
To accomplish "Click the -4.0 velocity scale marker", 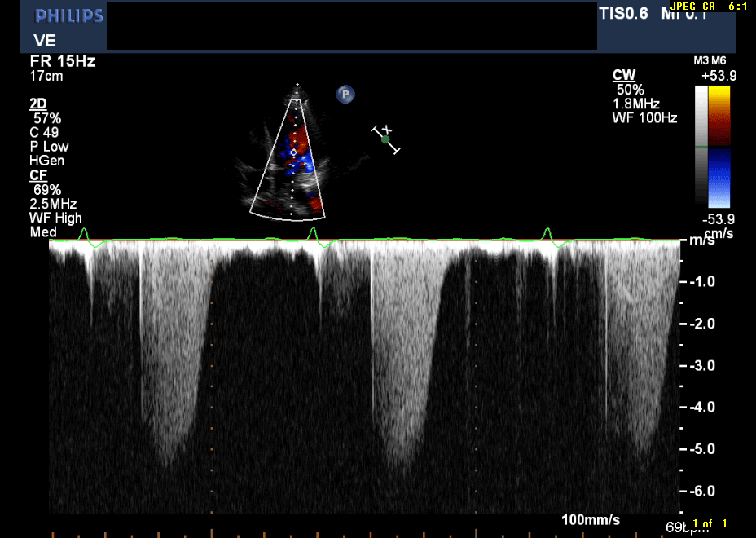I will point(704,407).
